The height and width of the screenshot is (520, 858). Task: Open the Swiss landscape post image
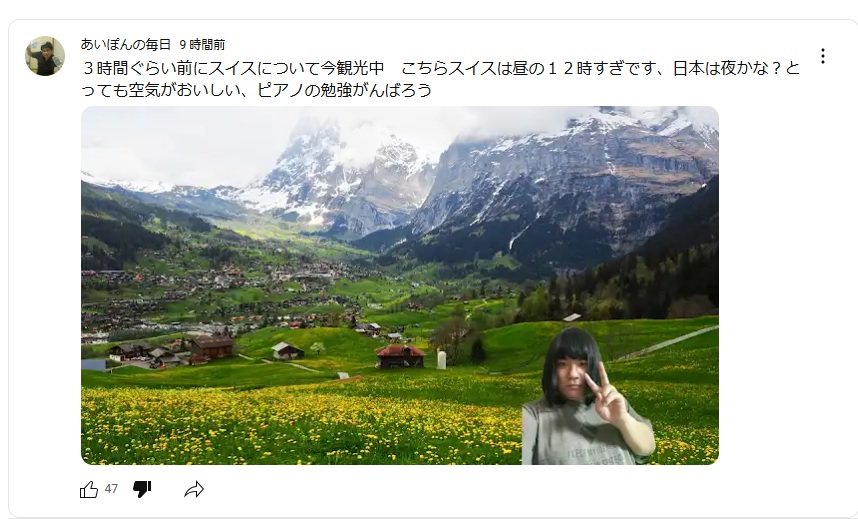(x=399, y=285)
